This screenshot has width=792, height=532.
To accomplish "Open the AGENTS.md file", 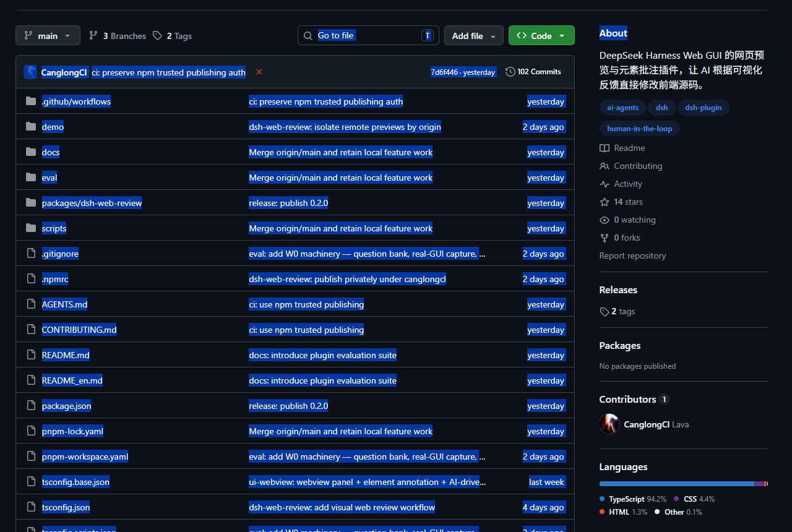I will click(65, 304).
